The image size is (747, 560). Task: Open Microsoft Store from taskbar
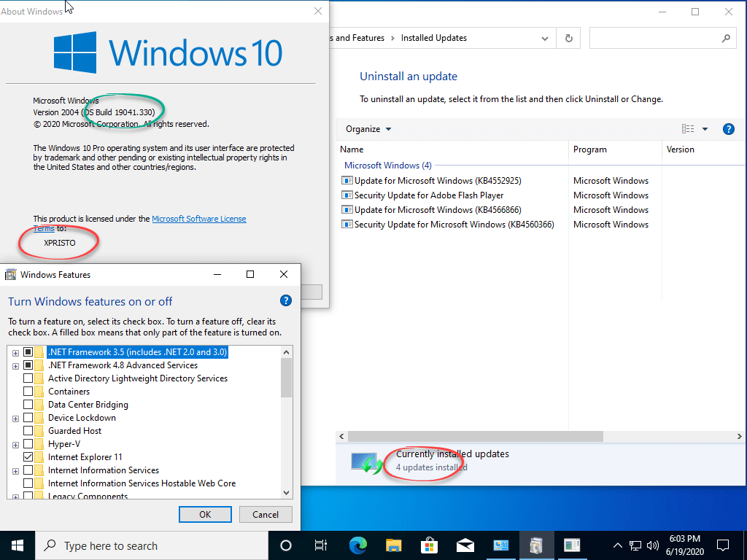[429, 545]
